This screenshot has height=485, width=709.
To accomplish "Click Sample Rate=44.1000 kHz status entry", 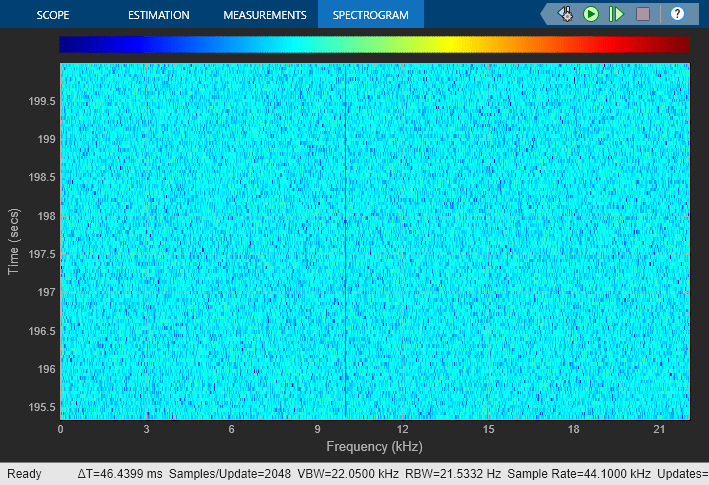I will click(579, 474).
